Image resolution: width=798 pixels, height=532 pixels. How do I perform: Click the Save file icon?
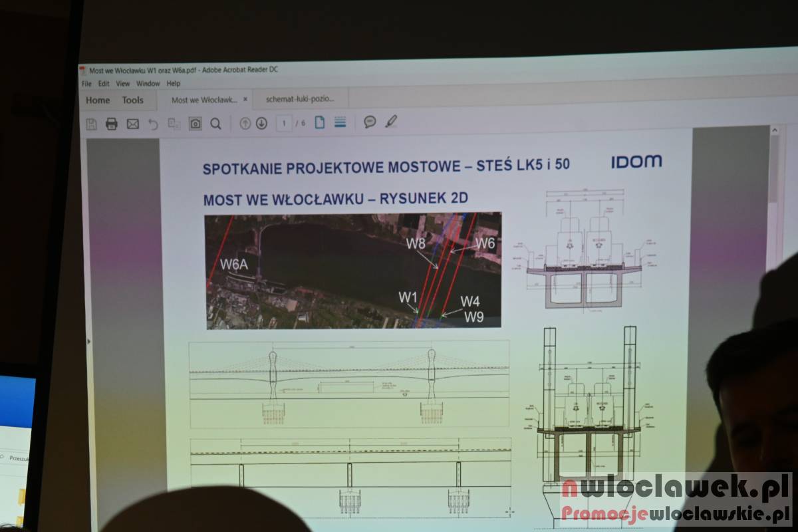[x=92, y=124]
